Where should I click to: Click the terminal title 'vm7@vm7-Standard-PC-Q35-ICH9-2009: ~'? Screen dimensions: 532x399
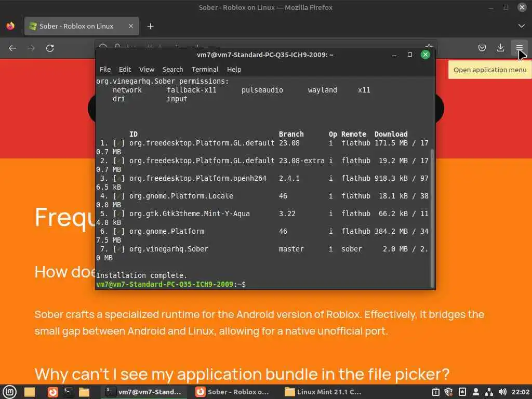[x=265, y=55]
